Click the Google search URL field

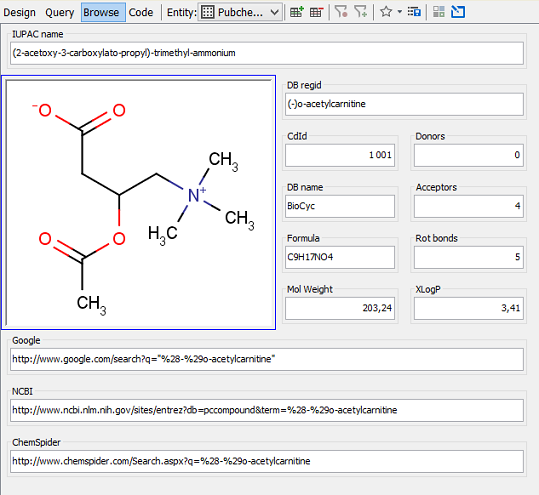[x=267, y=359]
